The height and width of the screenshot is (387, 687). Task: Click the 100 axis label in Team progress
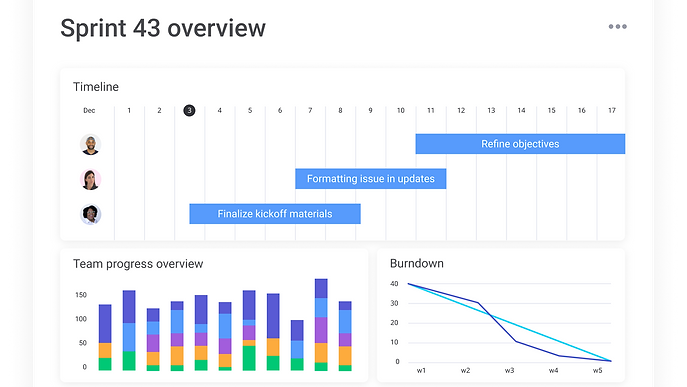81,319
